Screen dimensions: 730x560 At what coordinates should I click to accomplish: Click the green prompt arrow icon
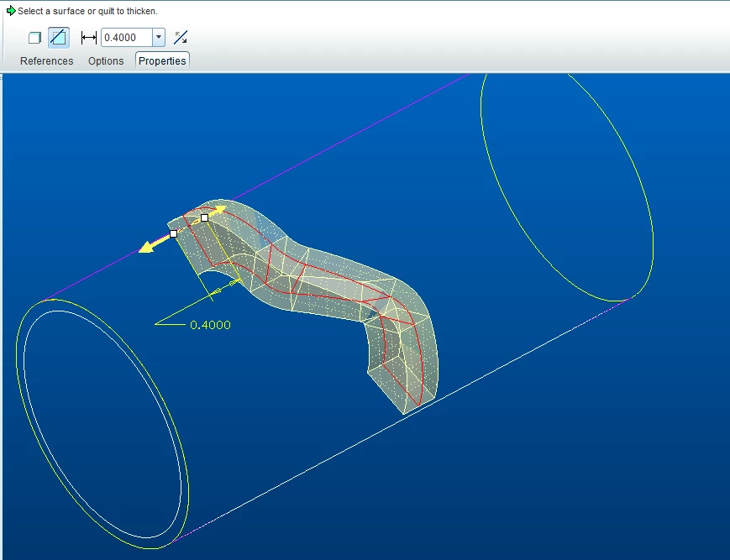pos(11,11)
